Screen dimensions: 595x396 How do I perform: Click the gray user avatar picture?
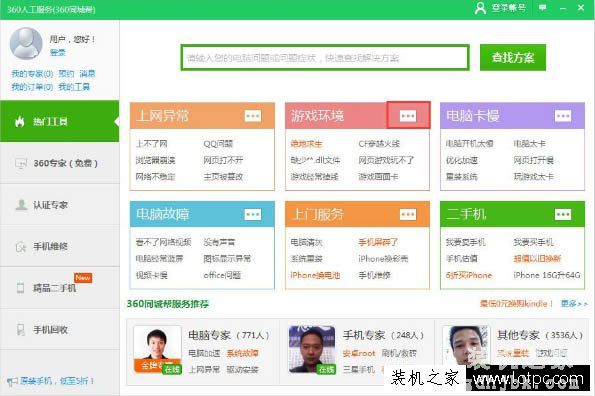pos(26,43)
